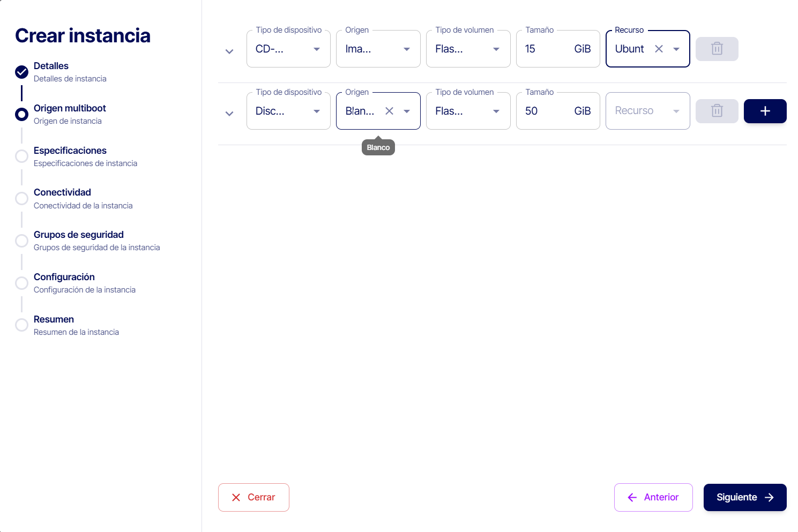
Task: Delete the CD-ROM device row
Action: 717,49
